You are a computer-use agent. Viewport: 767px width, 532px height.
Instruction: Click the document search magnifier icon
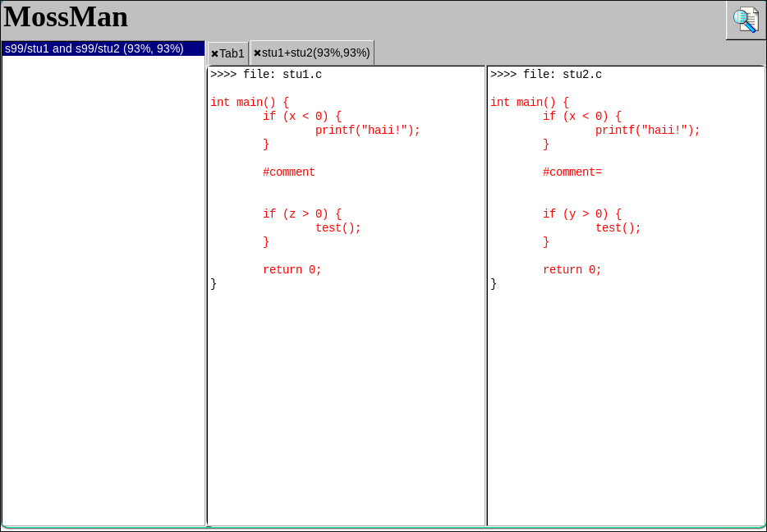click(x=746, y=20)
